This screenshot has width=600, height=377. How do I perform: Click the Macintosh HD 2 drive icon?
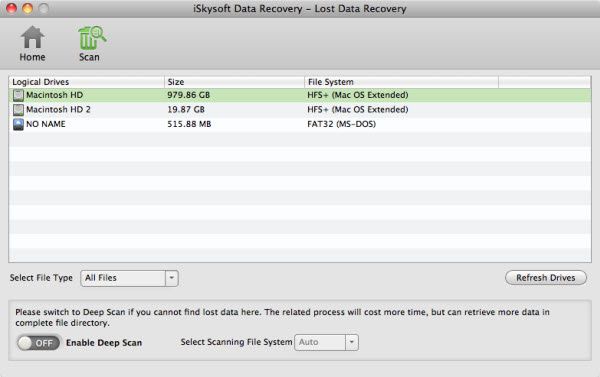pos(18,110)
